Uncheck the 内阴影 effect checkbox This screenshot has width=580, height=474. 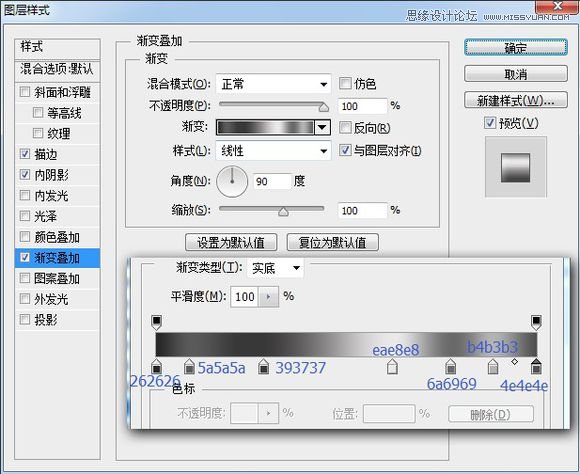[x=25, y=174]
